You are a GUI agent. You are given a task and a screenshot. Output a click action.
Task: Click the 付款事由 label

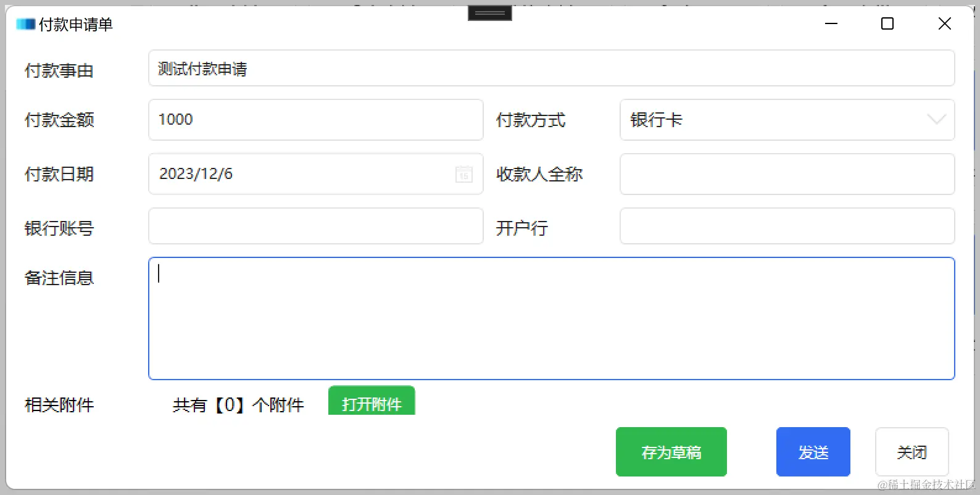pos(59,70)
